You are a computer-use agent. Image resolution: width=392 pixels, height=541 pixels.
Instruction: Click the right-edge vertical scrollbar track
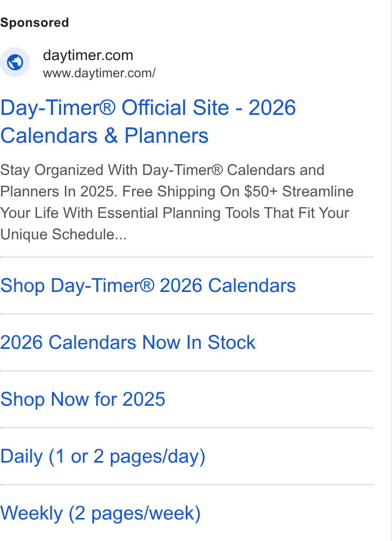point(391,270)
